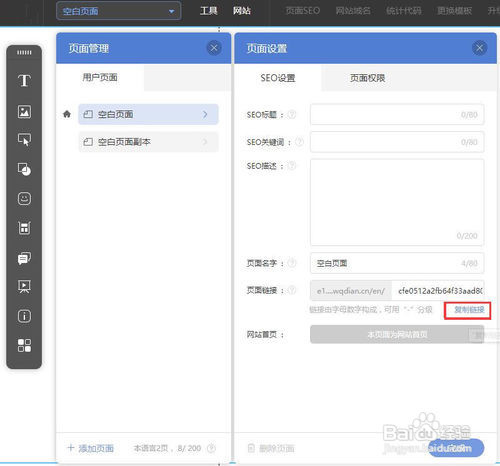Click the info circle tool icon
The image size is (500, 466).
[24, 316]
